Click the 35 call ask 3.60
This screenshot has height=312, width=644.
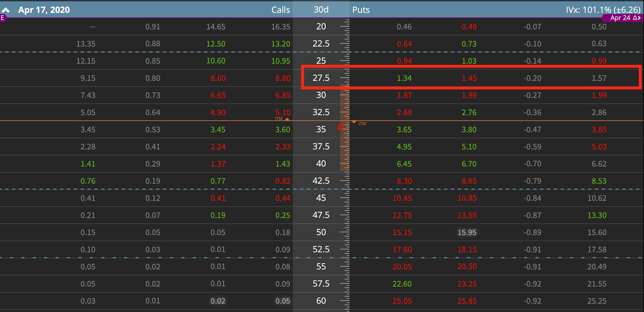[x=283, y=129]
